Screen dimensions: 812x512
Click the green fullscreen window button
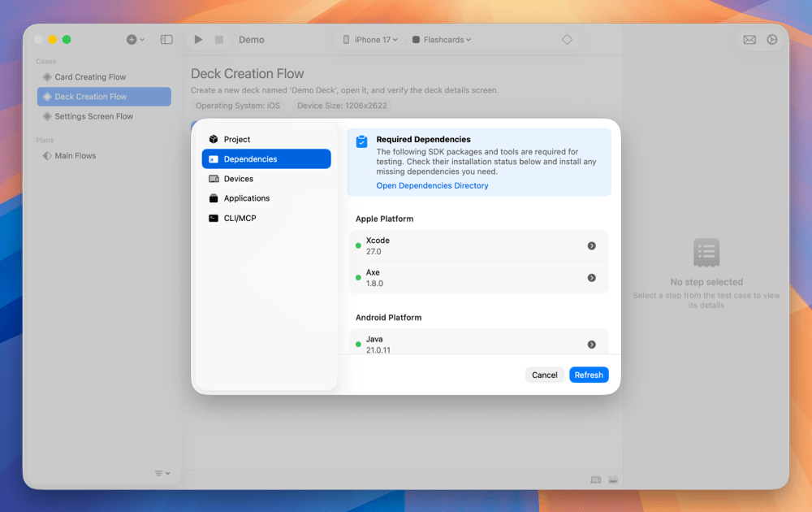(x=67, y=39)
